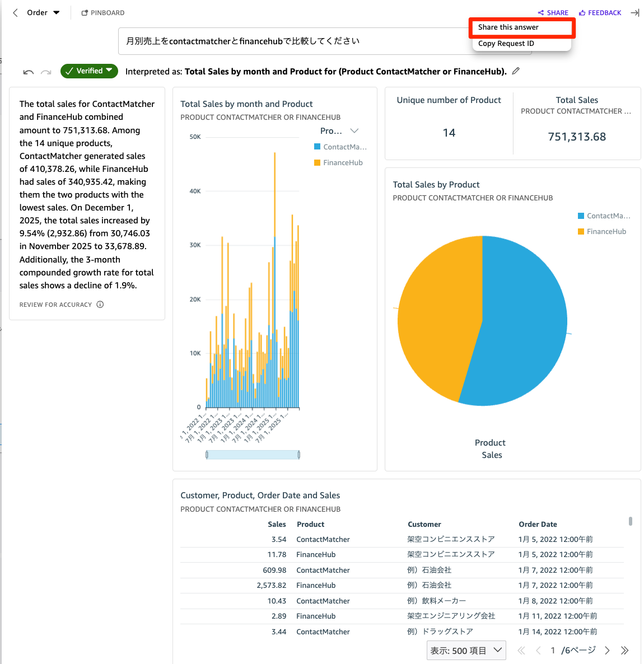Viewport: 644px width, 664px height.
Task: Click the back chevron beside Order
Action: coord(14,12)
